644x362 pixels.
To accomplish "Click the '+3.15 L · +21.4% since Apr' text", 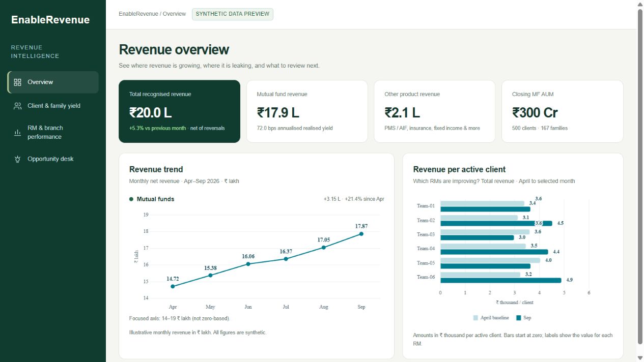I will point(354,199).
